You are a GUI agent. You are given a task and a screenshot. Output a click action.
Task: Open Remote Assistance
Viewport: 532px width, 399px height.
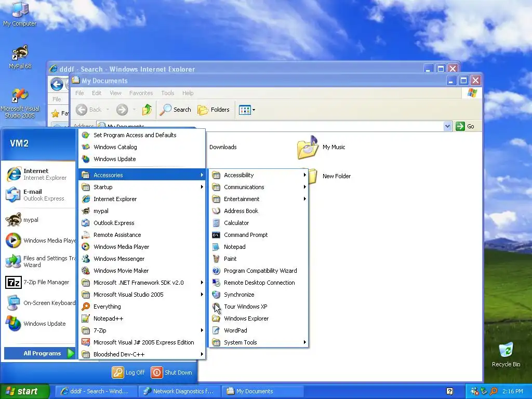coord(142,235)
